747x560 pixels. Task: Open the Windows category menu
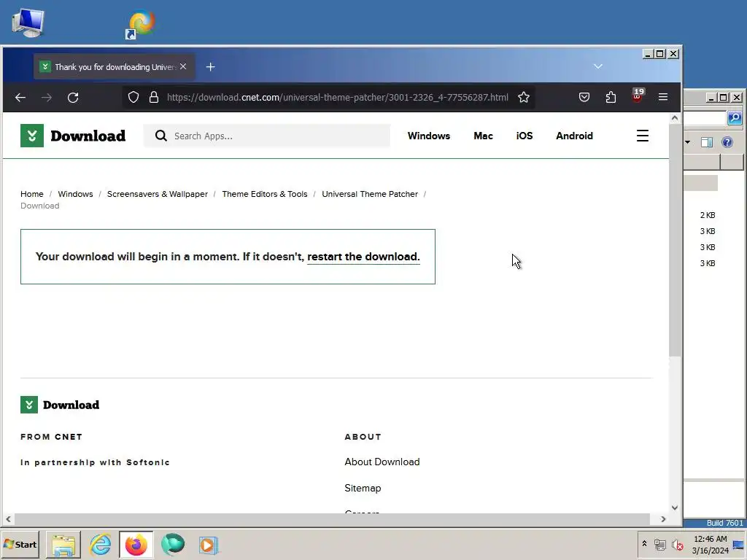pyautogui.click(x=429, y=136)
